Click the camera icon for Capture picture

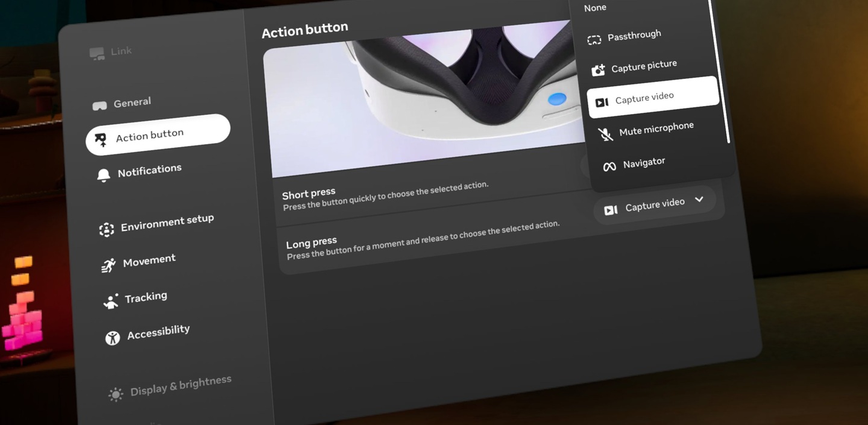click(x=598, y=71)
